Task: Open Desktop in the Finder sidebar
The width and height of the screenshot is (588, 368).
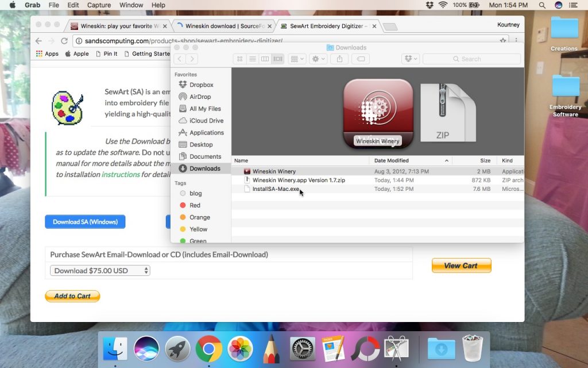Action: [x=201, y=144]
